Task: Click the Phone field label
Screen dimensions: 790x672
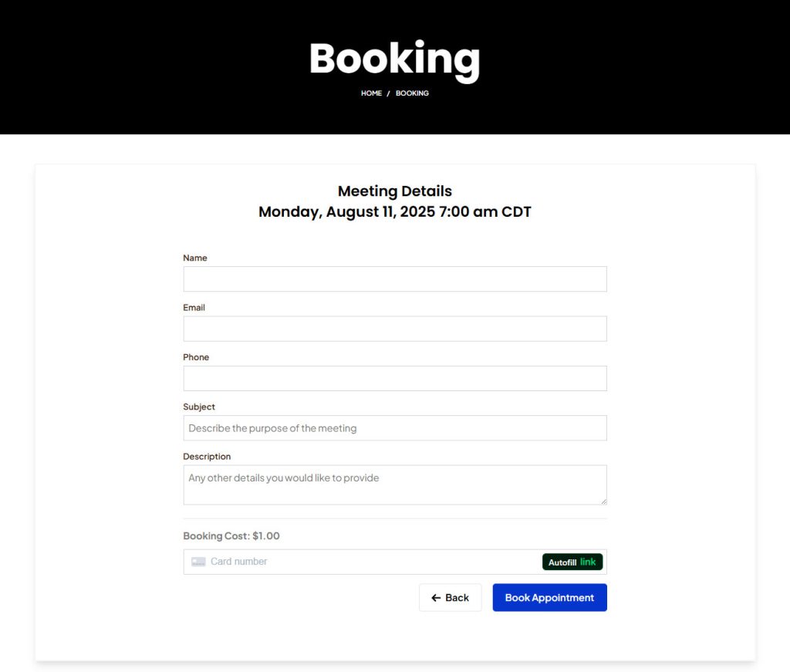Action: [x=196, y=357]
